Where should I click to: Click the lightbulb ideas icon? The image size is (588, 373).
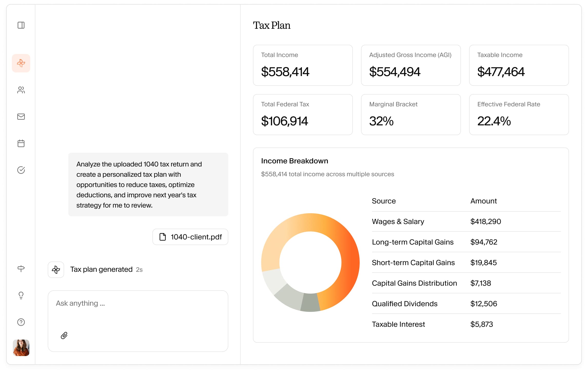tap(21, 295)
